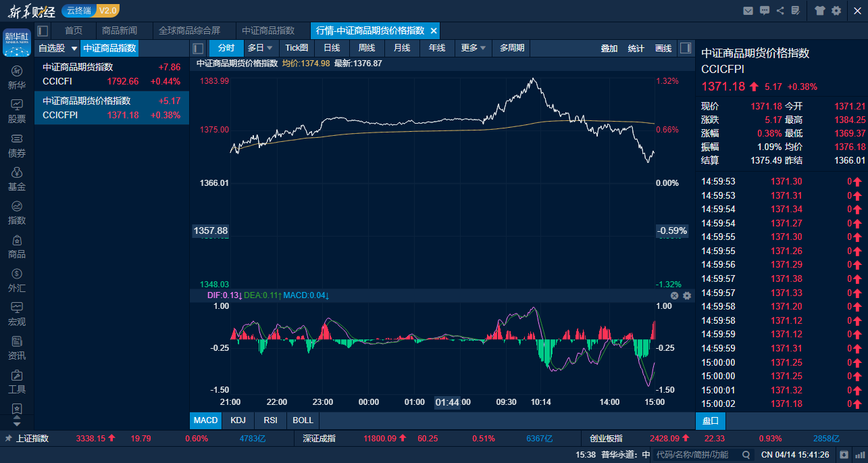
Task: Select the CCICFI 中证商品期货指数 row
Action: pyautogui.click(x=111, y=74)
